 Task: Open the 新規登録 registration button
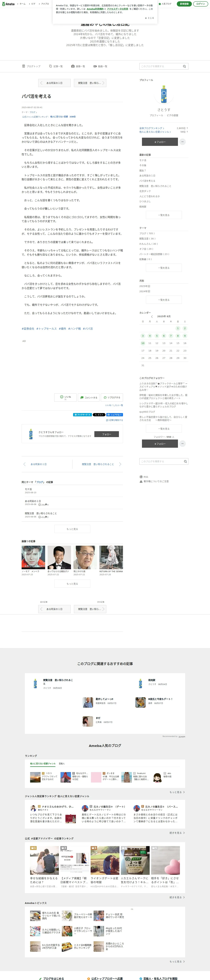[x=184, y=4]
